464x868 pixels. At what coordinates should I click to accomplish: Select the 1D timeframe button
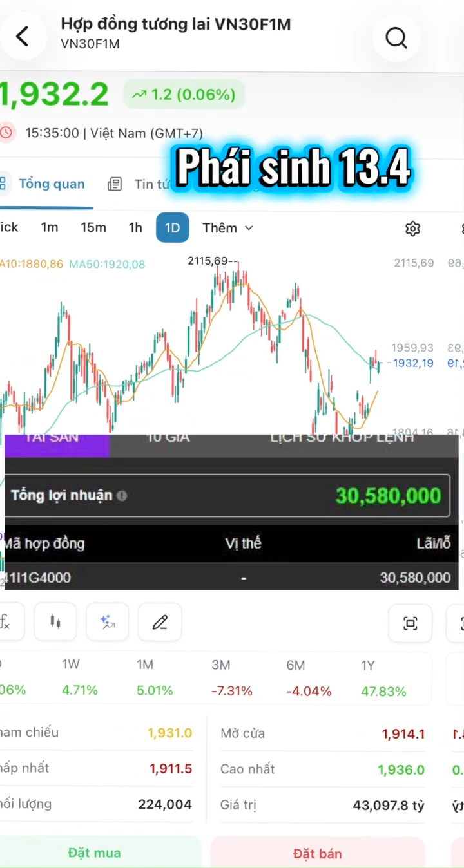click(x=172, y=228)
